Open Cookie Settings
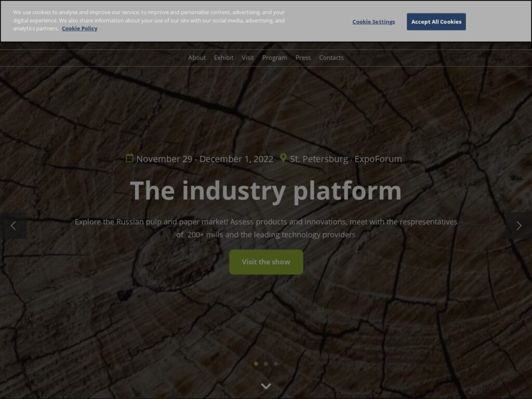Image resolution: width=532 pixels, height=399 pixels. coord(374,22)
